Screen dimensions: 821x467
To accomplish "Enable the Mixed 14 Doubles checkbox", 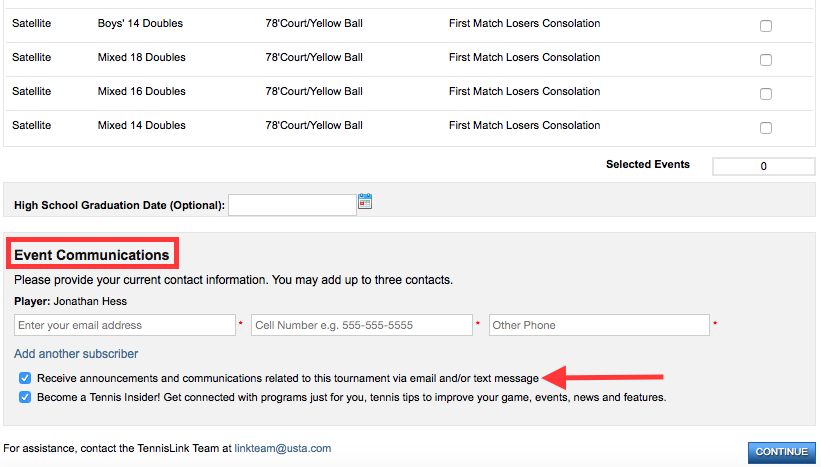I will [x=765, y=128].
